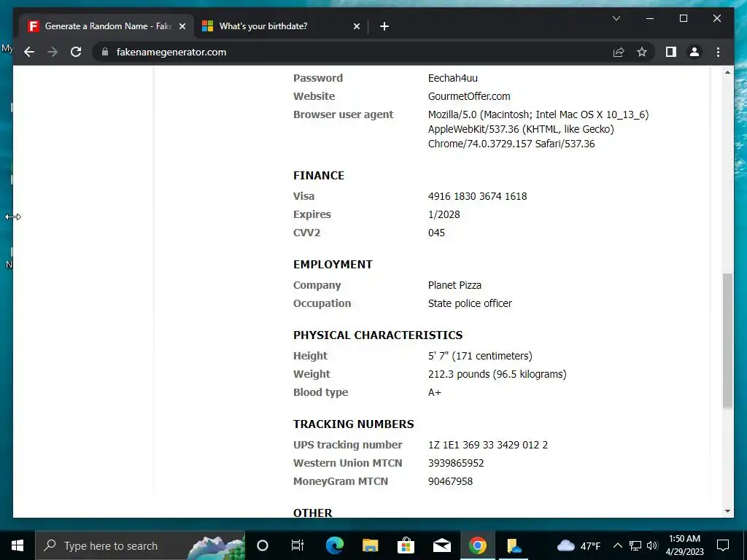Viewport: 747px width, 560px height.
Task: Launch Microsoft Edge from taskbar
Action: coord(335,545)
